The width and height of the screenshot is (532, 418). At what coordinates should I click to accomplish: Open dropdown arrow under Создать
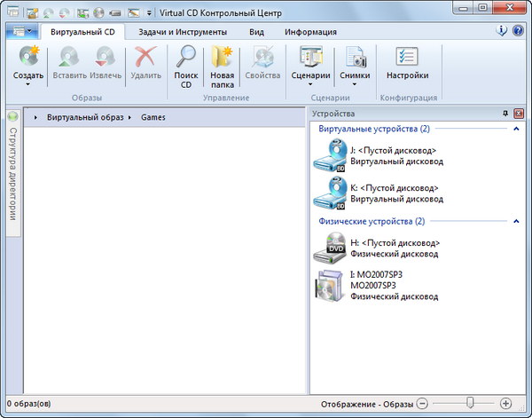[x=28, y=85]
